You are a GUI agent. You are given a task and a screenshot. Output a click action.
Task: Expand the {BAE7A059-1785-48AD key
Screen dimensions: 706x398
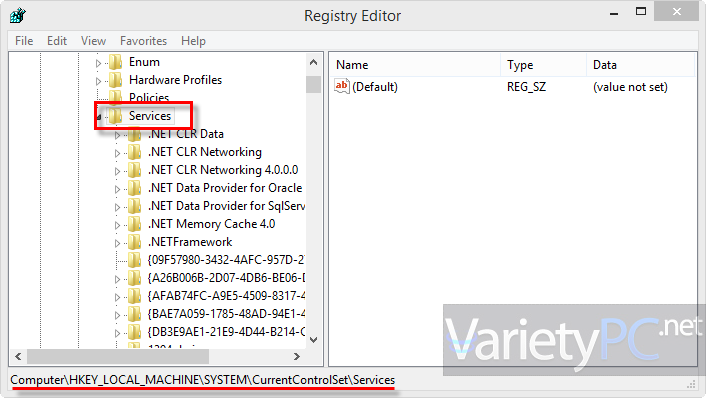point(117,316)
